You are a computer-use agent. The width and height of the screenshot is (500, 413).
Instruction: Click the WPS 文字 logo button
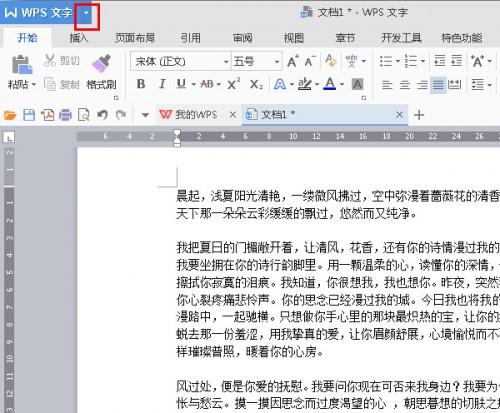click(38, 13)
